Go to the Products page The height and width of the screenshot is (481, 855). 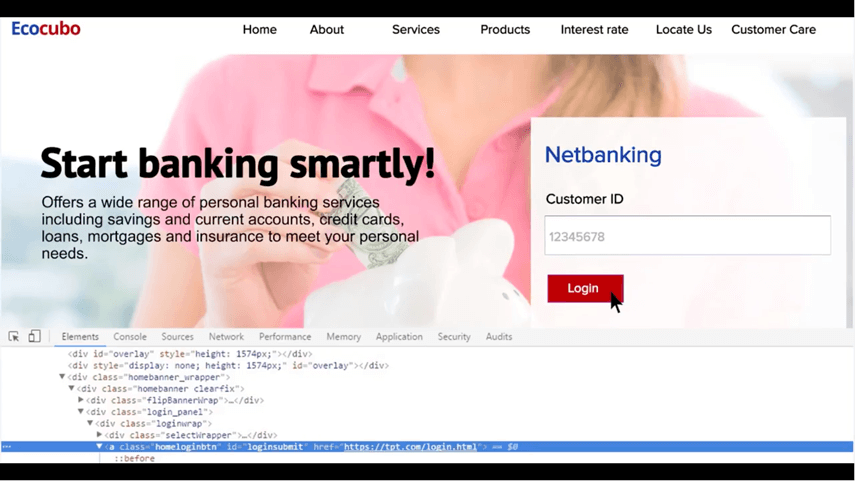505,29
